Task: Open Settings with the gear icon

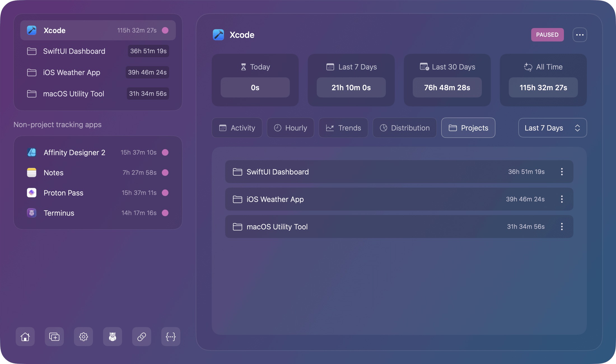Action: (83, 337)
